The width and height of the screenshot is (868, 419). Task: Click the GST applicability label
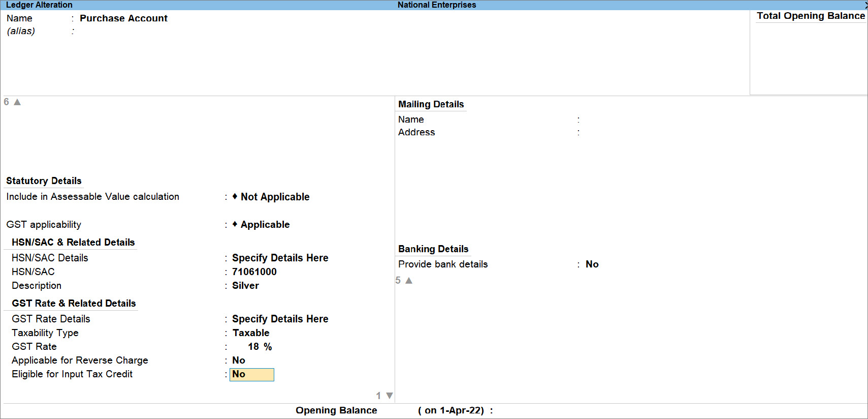point(44,225)
